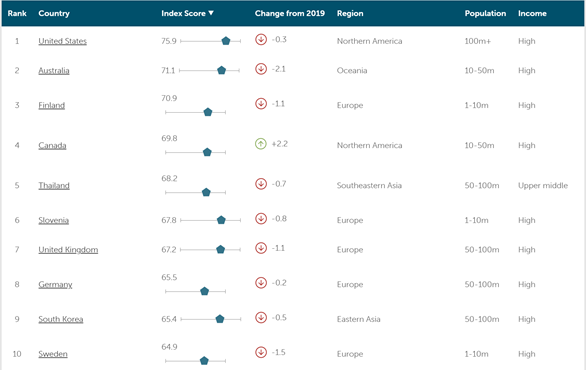Click the United States score slider marker
586x370 pixels.
click(x=226, y=41)
